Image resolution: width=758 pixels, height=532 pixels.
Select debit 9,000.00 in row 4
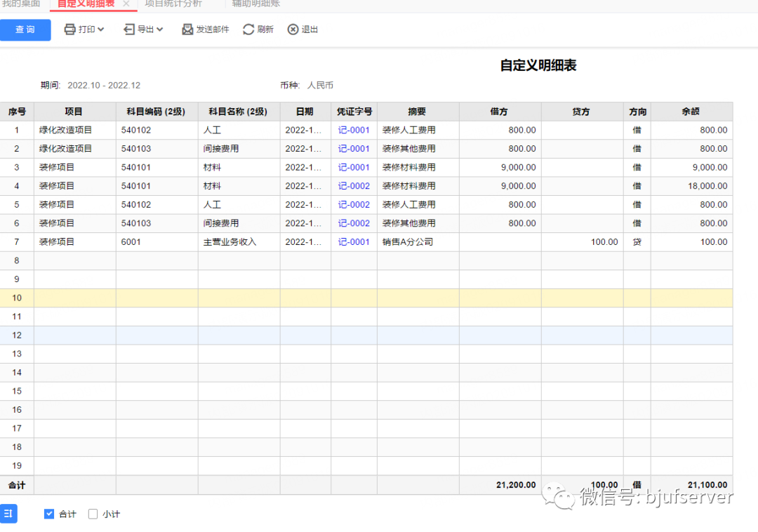coord(500,186)
